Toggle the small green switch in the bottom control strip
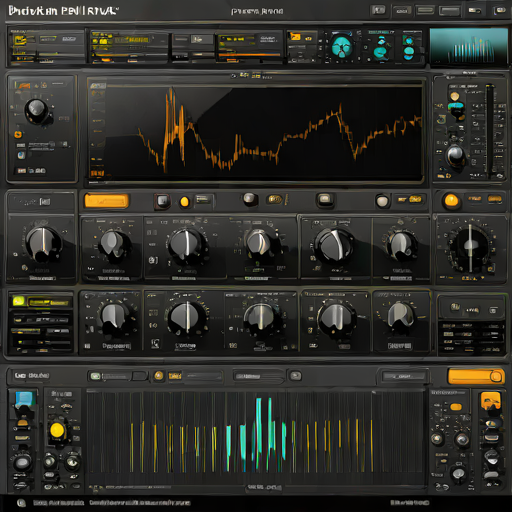Image resolution: width=512 pixels, height=512 pixels. pyautogui.click(x=95, y=376)
